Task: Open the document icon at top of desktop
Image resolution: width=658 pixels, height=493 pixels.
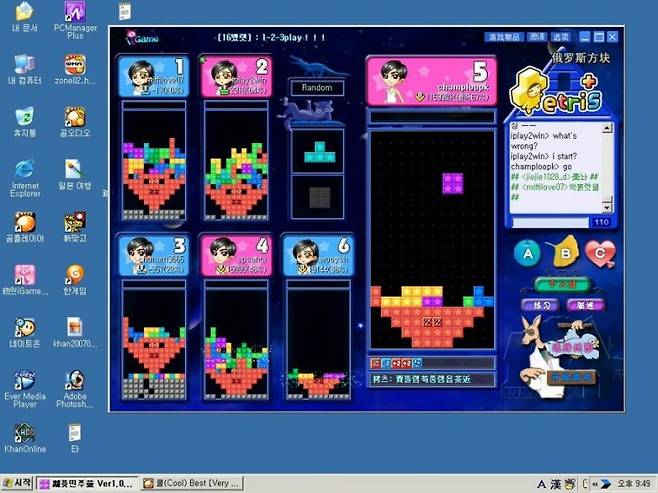Action: [x=125, y=11]
